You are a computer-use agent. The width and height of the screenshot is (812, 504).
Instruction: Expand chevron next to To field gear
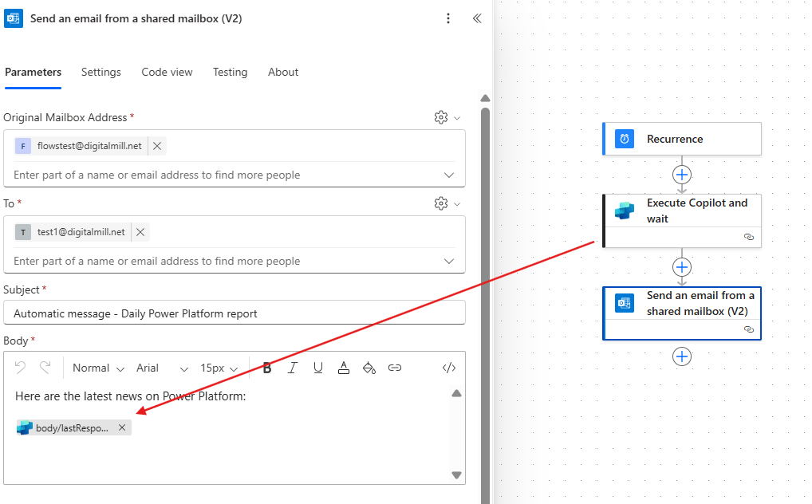tap(457, 204)
